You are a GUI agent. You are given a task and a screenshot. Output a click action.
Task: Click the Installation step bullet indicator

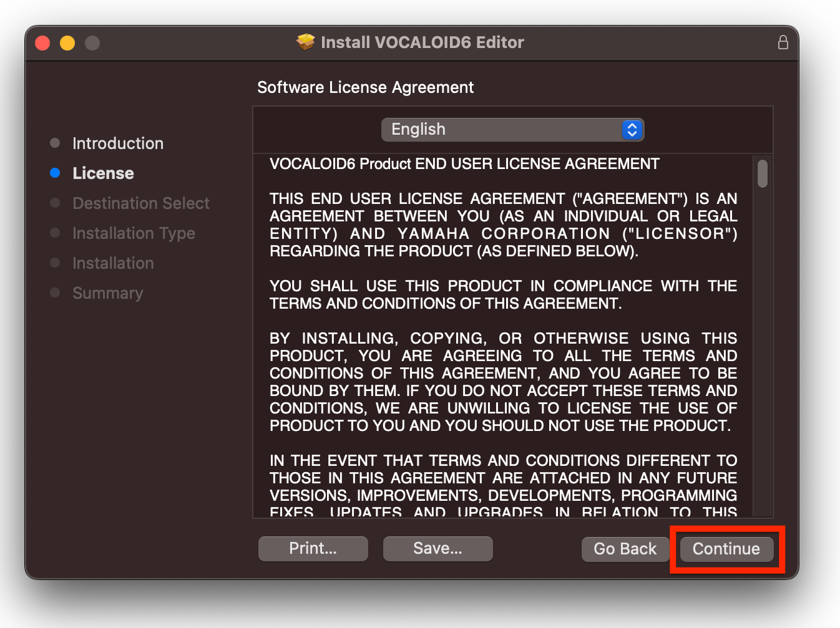55,263
